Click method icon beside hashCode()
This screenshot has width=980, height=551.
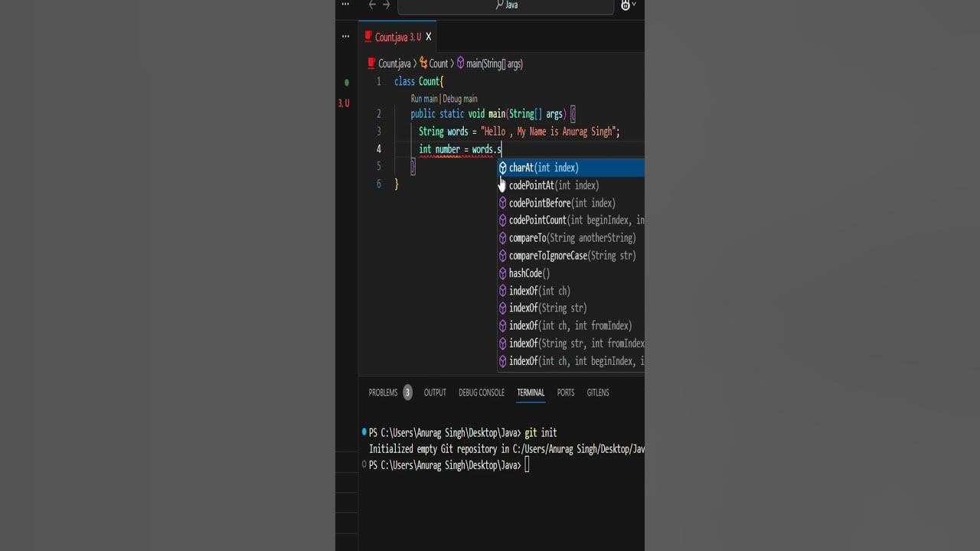point(503,273)
